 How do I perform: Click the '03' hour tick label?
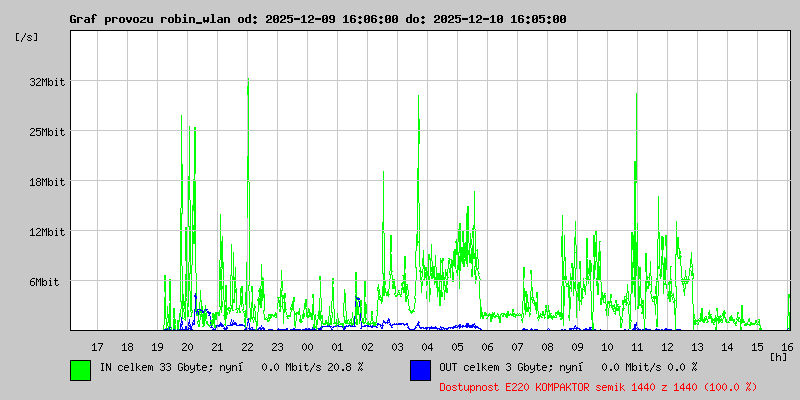tap(397, 347)
